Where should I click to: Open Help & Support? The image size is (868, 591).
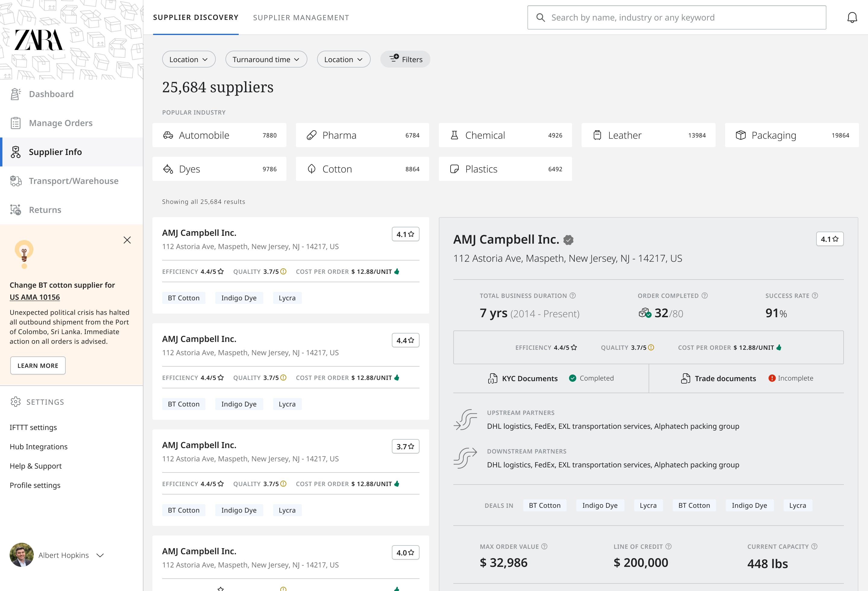pyautogui.click(x=36, y=466)
